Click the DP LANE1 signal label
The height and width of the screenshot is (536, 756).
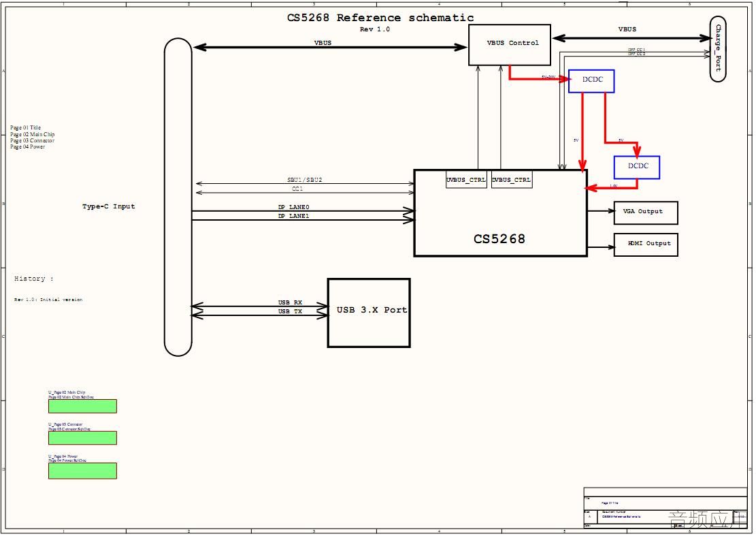[293, 216]
